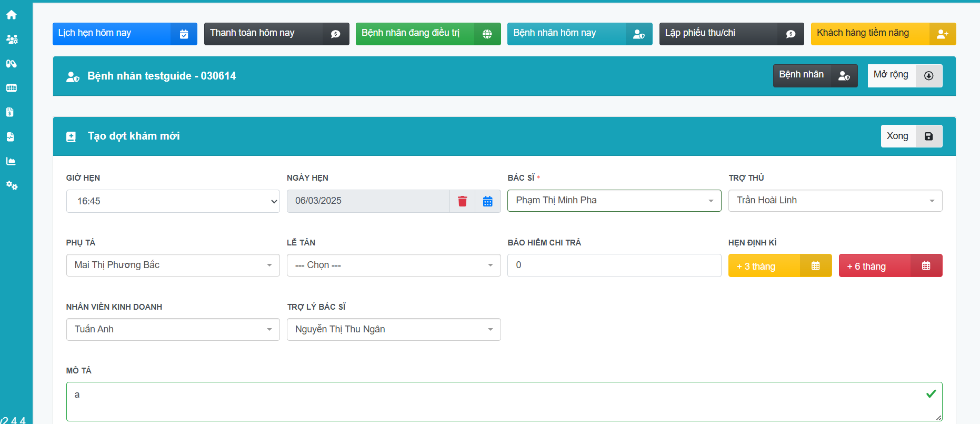Click the +6 tháng button

click(x=890, y=266)
